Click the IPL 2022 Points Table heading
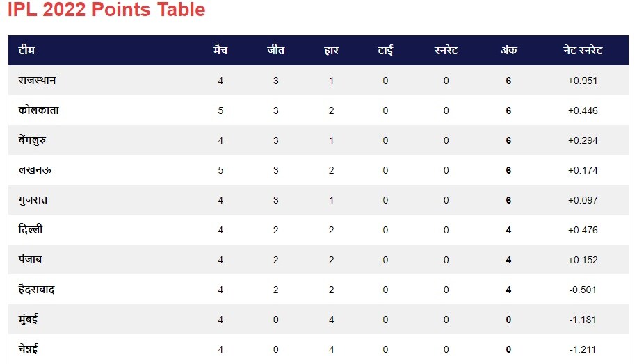637x364 pixels. tap(106, 9)
